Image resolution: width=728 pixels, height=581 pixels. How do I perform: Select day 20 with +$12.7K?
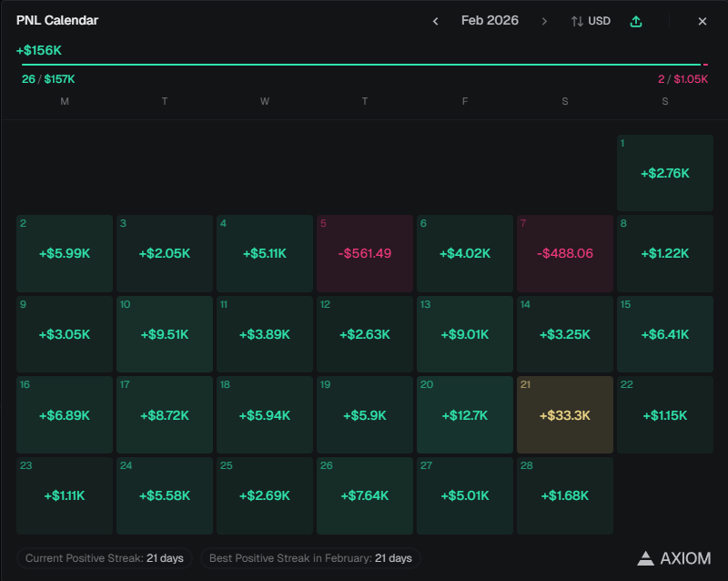465,414
